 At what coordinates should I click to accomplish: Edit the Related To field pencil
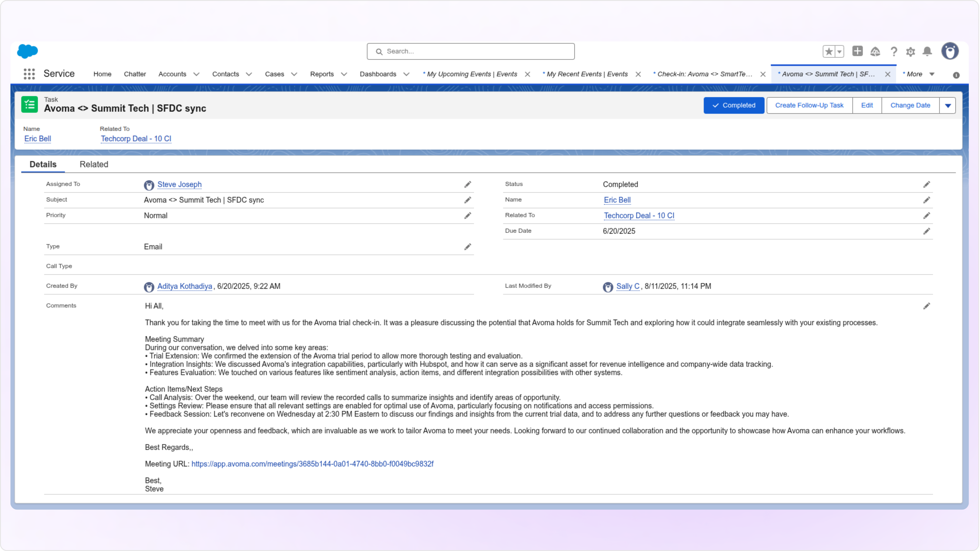point(926,216)
